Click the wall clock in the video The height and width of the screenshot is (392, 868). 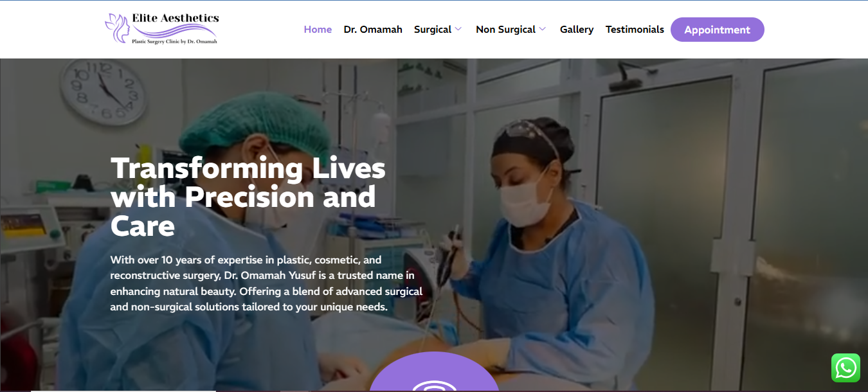[102, 91]
